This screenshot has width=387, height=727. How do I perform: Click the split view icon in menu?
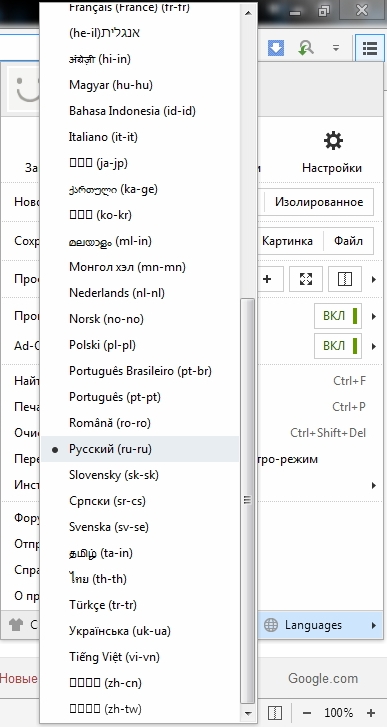coord(345,279)
